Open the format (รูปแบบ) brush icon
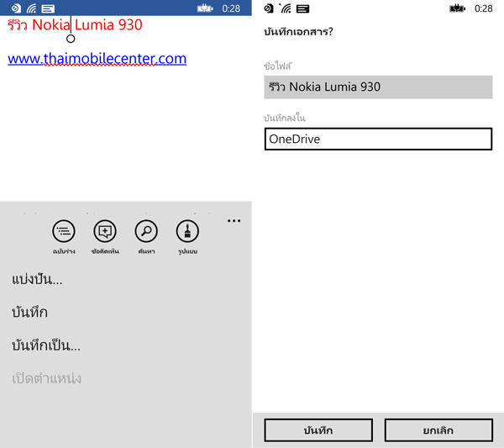The image size is (504, 448). (x=187, y=231)
